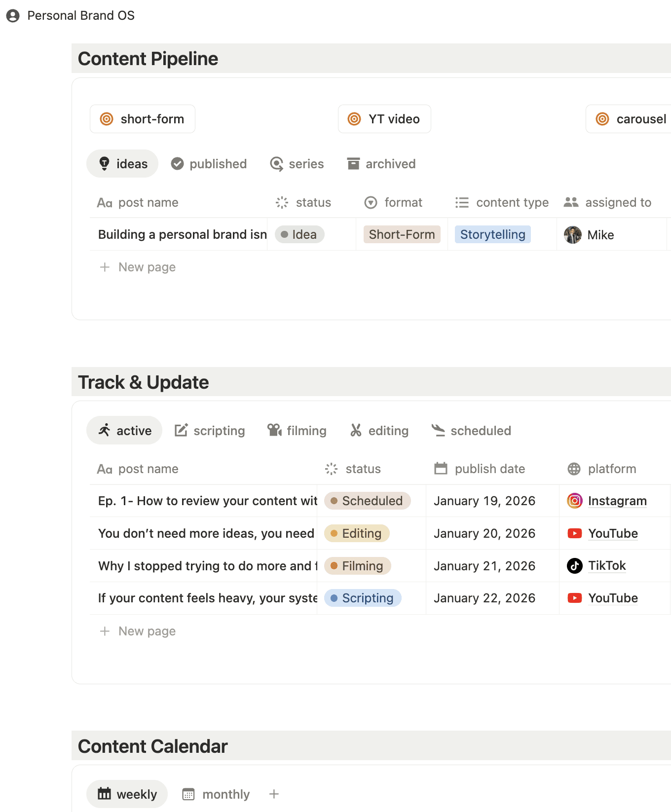Click the status spinner icon in Content Pipeline
This screenshot has height=812, width=671.
[282, 202]
